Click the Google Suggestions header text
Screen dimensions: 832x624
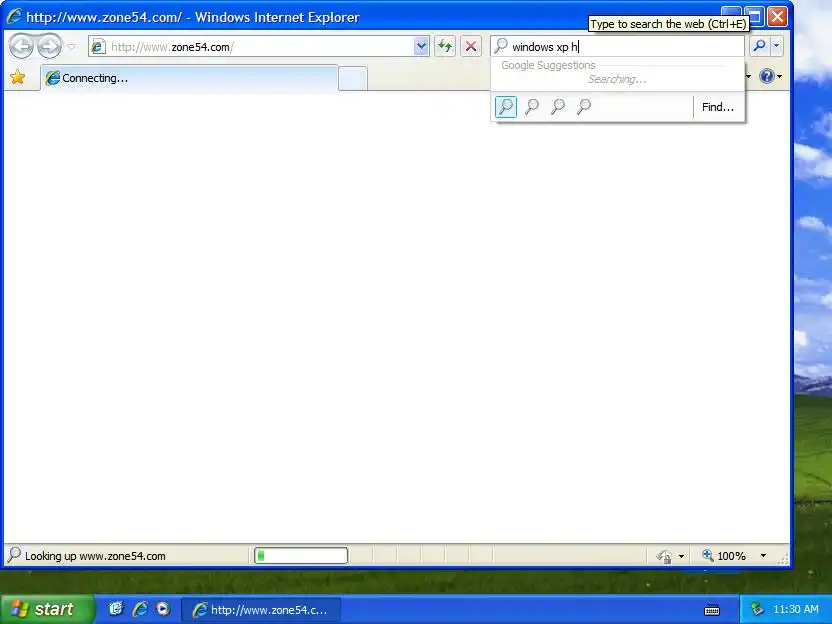tap(548, 65)
